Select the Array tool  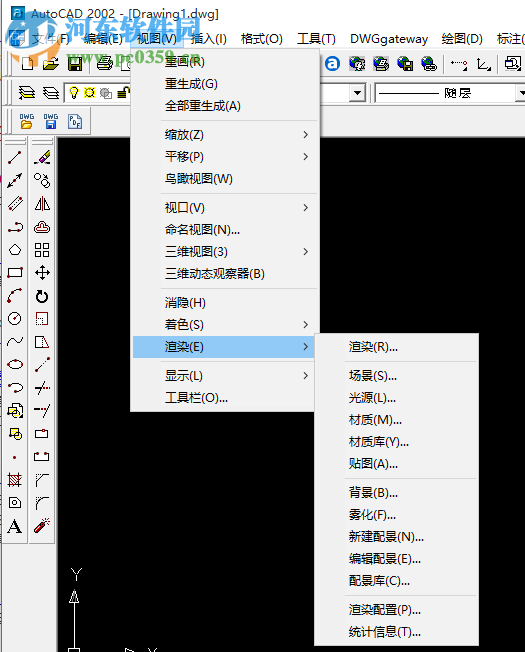42,250
